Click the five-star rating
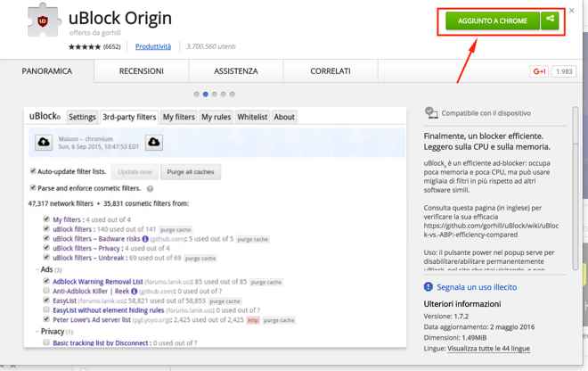Viewport: 588px width, 371px height. (85, 46)
